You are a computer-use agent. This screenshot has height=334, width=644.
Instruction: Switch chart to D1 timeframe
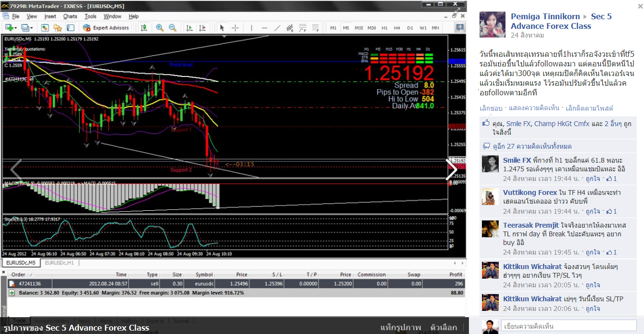coord(410,28)
